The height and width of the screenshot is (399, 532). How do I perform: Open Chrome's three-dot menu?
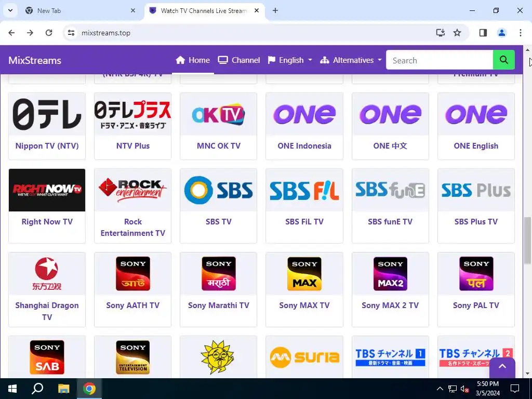coord(520,33)
